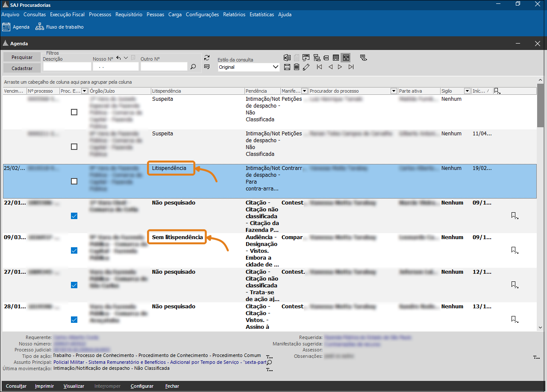Viewport: 547px width, 392px height.
Task: Uncheck the box in the 22/01 row
Action: click(x=74, y=216)
